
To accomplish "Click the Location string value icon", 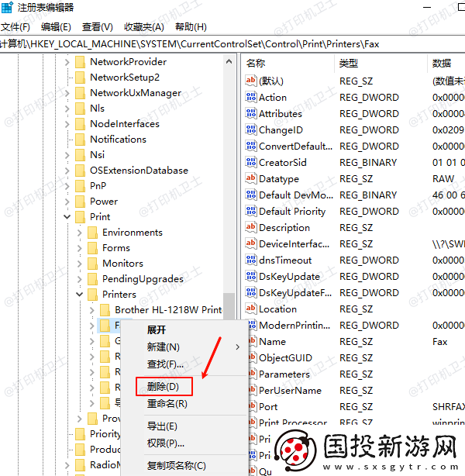I will click(x=251, y=309).
